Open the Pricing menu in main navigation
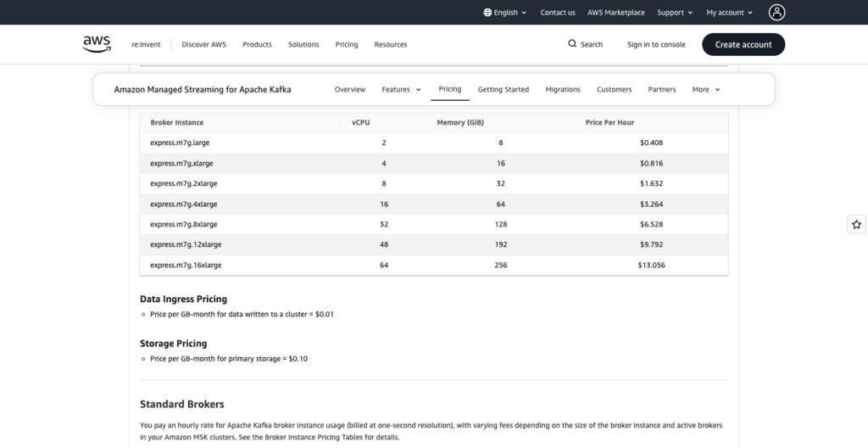Viewport: 868px width, 448px height. [x=347, y=44]
